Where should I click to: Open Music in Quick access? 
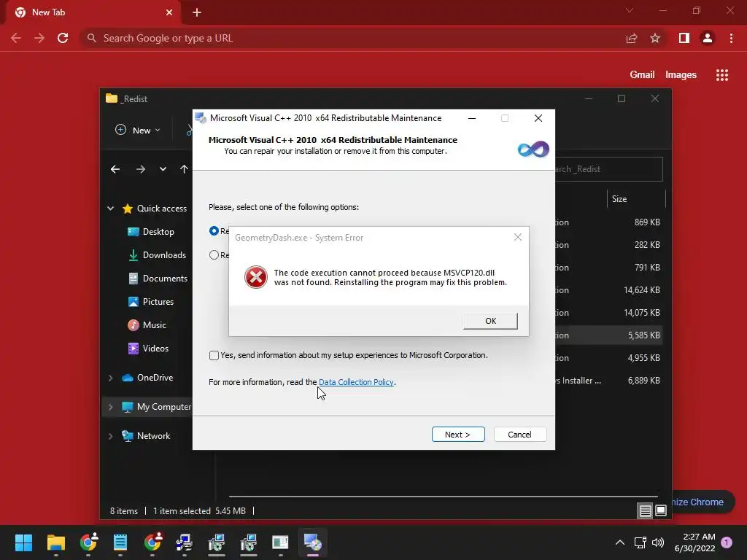147,325
